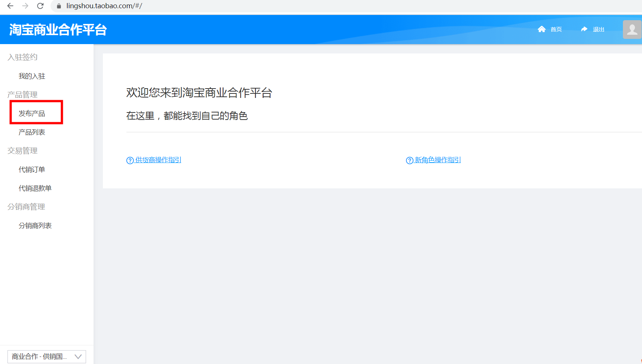Select 发布产品 in the sidebar
Screen dimensions: 642x364
point(32,114)
